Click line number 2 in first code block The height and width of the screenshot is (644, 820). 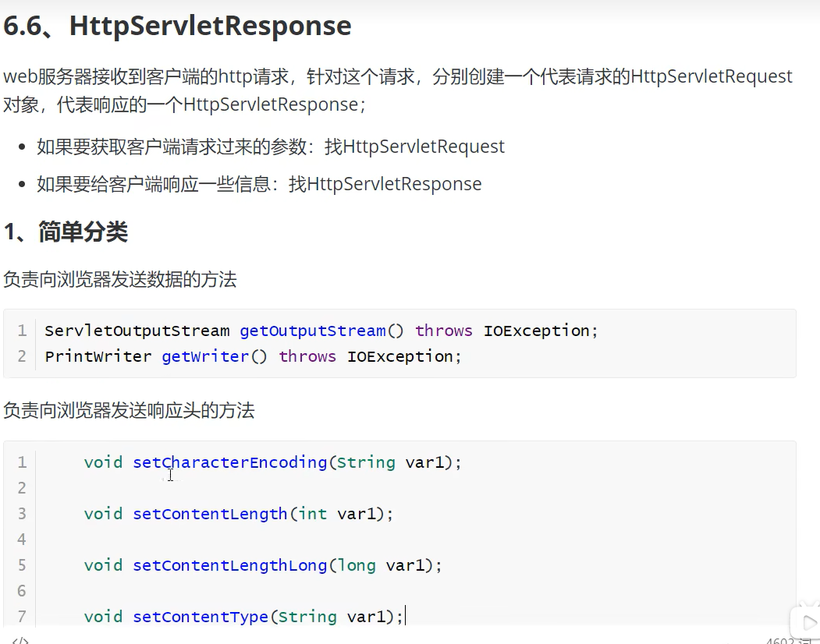pos(22,356)
